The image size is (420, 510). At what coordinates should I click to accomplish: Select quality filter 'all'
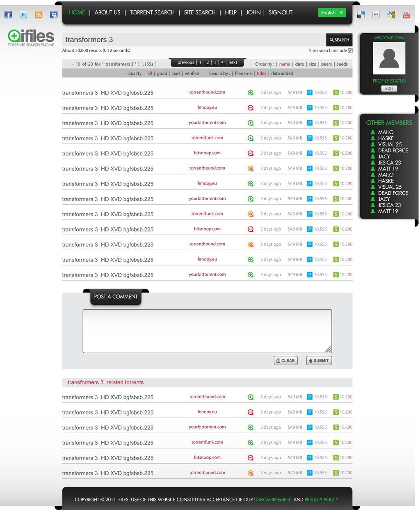(x=150, y=73)
